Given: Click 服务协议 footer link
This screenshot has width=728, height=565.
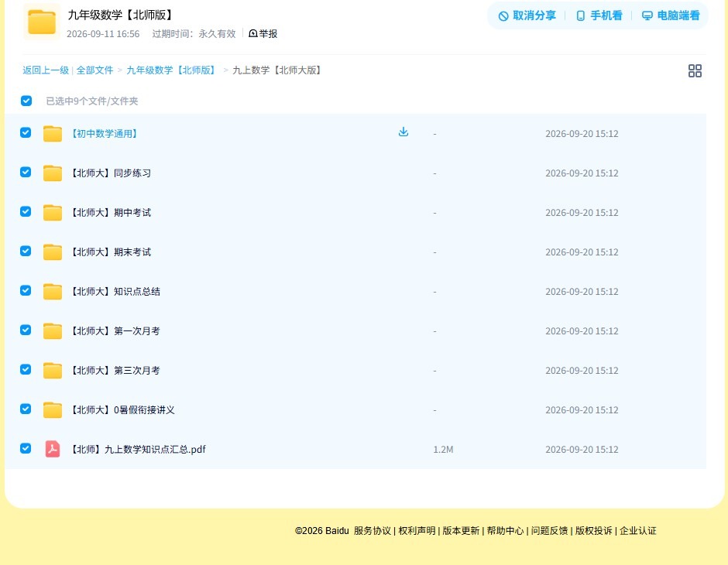Looking at the screenshot, I should [x=373, y=531].
